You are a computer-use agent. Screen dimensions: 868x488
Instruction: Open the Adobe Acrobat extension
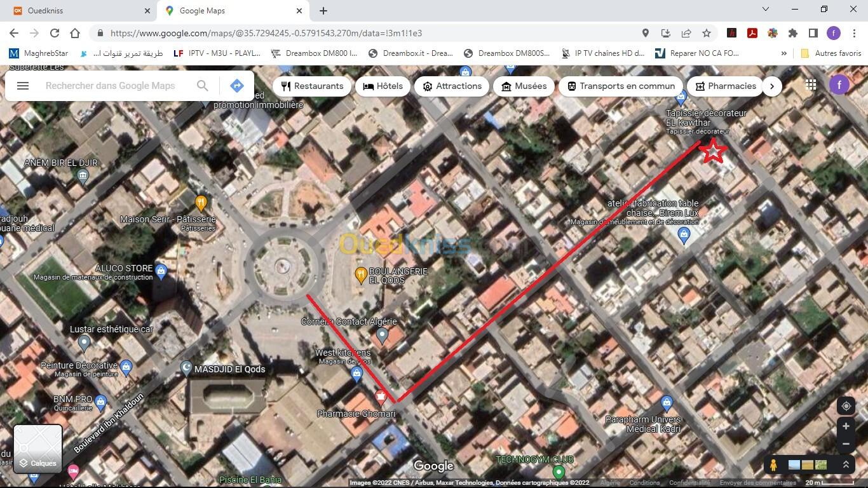coord(752,33)
